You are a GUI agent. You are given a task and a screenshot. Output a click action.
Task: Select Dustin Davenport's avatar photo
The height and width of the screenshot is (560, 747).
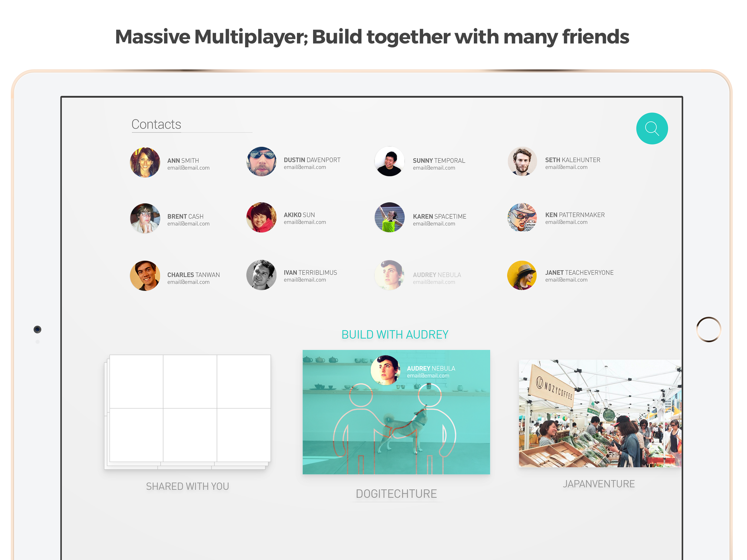pos(261,161)
